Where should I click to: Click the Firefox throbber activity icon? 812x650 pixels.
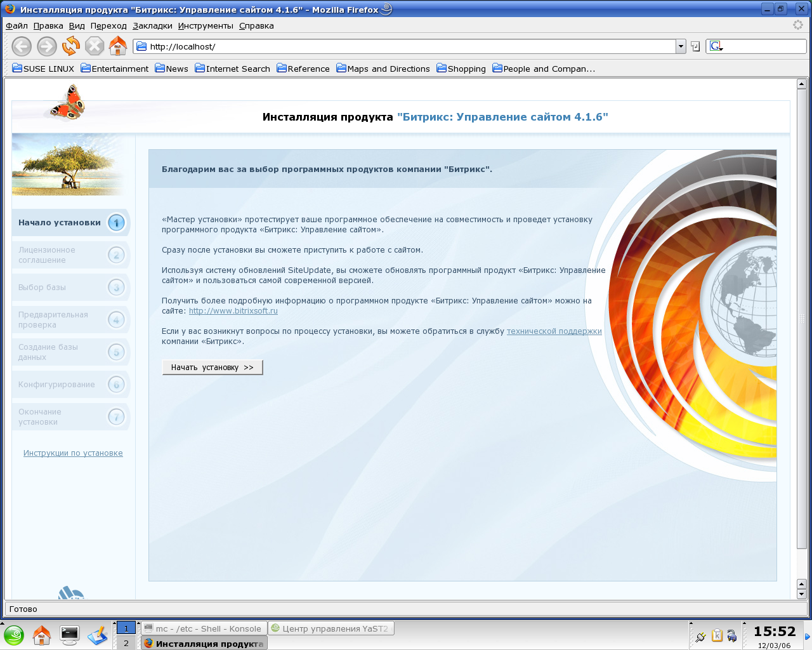(798, 25)
